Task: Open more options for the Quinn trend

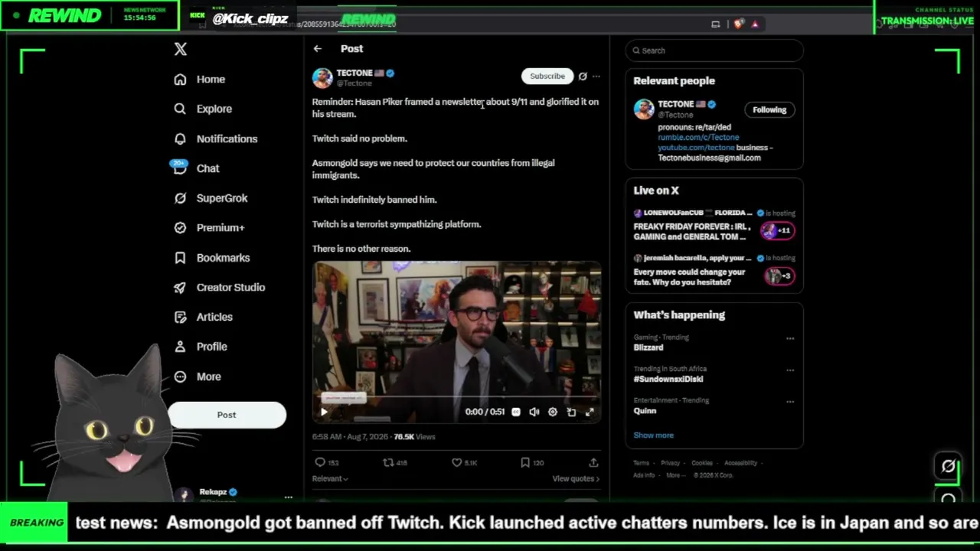Action: tap(790, 401)
